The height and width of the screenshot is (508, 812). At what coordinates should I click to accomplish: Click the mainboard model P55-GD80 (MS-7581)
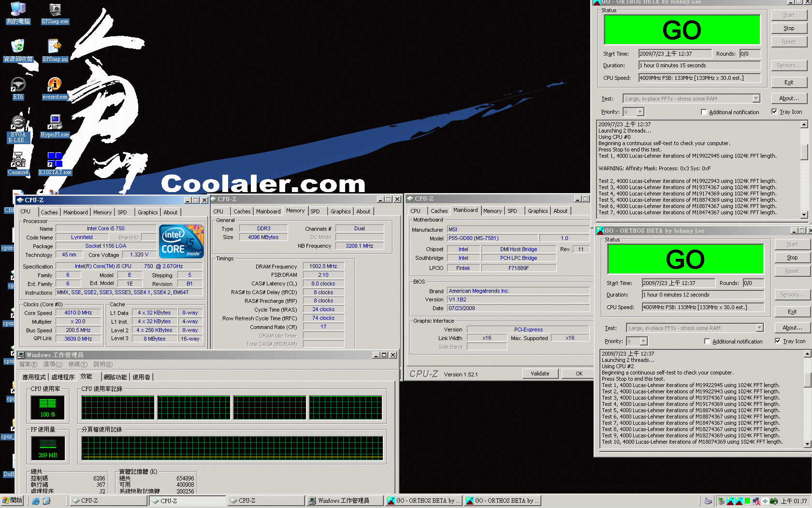[492, 239]
